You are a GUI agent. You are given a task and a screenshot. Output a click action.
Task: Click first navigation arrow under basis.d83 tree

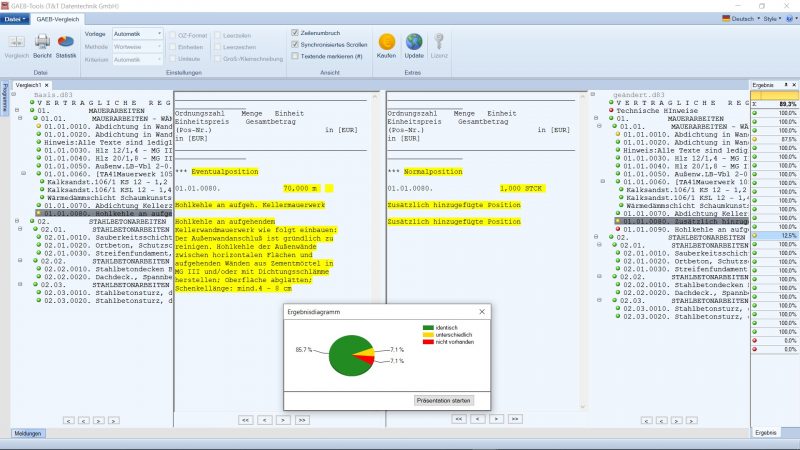(x=68, y=421)
